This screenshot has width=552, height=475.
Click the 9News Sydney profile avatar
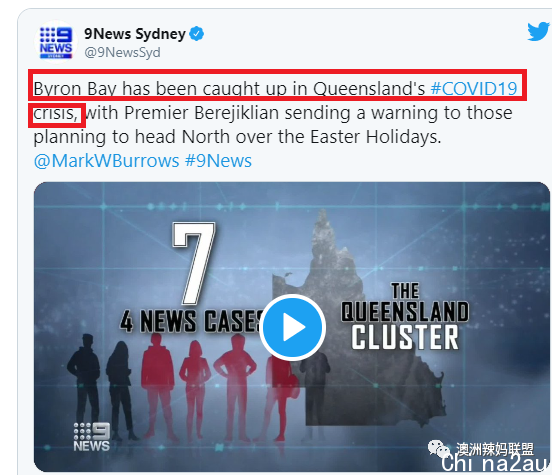pyautogui.click(x=55, y=42)
